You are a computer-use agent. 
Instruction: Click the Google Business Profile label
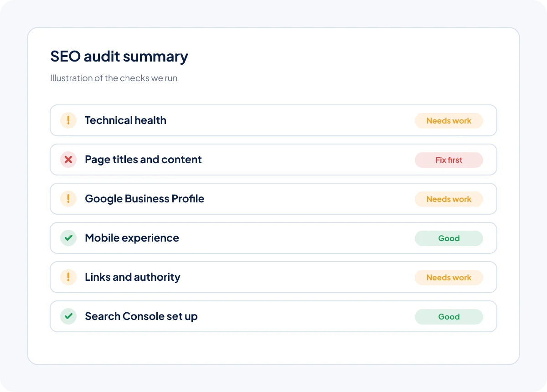[144, 199]
